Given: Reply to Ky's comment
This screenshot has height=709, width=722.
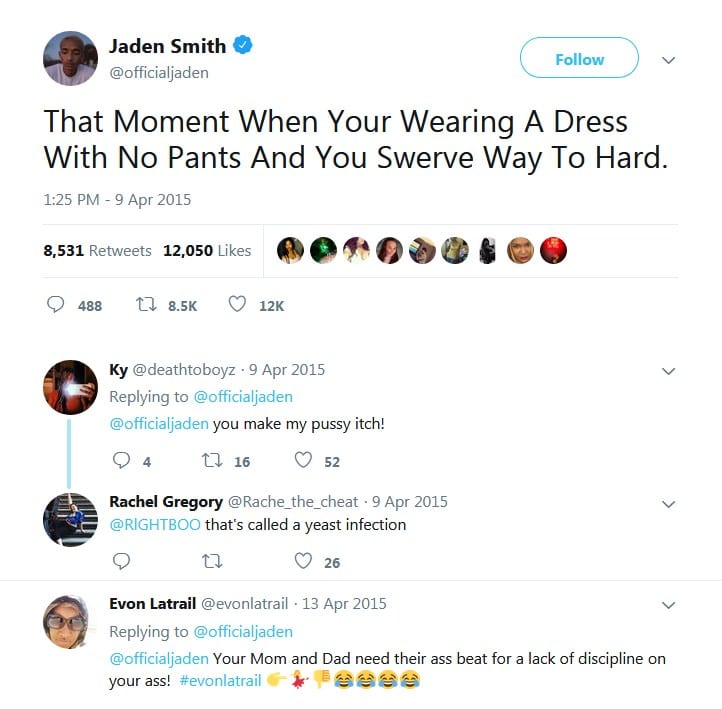Looking at the screenshot, I should click(121, 460).
